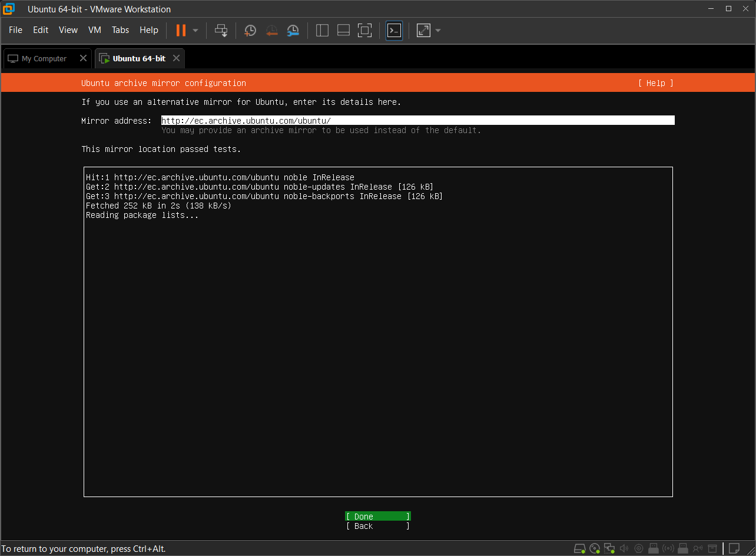The height and width of the screenshot is (556, 756).
Task: Toggle the sidebar library panel view
Action: [x=322, y=30]
